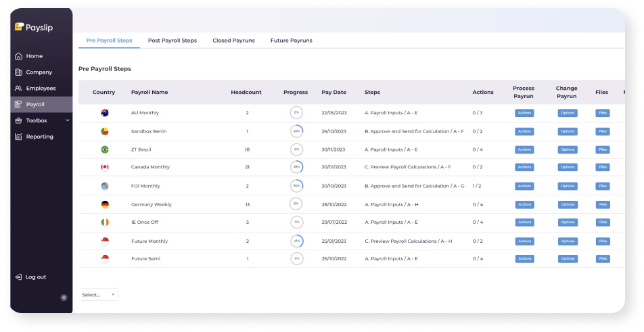Image resolution: width=644 pixels, height=332 pixels.
Task: Select the Payroll sidebar icon
Action: [x=18, y=105]
